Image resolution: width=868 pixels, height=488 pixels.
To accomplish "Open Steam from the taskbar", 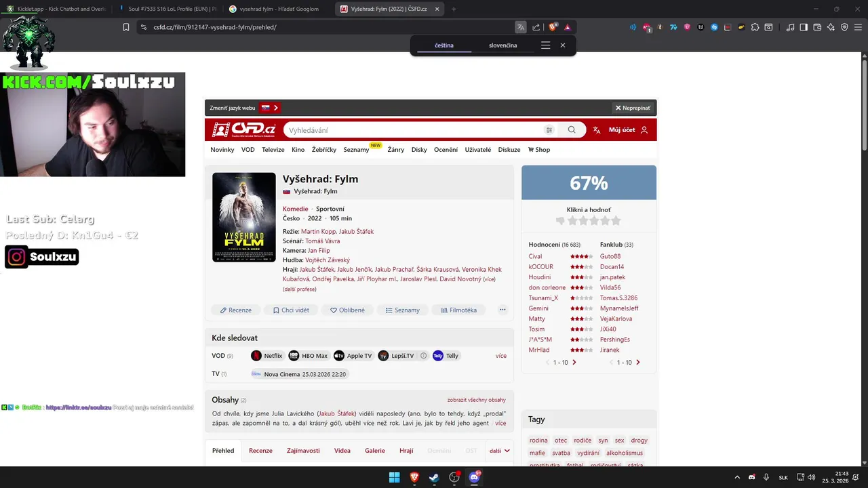I will click(x=434, y=477).
